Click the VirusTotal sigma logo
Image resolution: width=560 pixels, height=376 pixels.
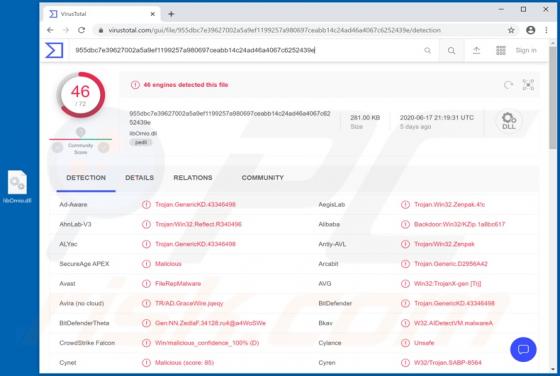pyautogui.click(x=54, y=50)
